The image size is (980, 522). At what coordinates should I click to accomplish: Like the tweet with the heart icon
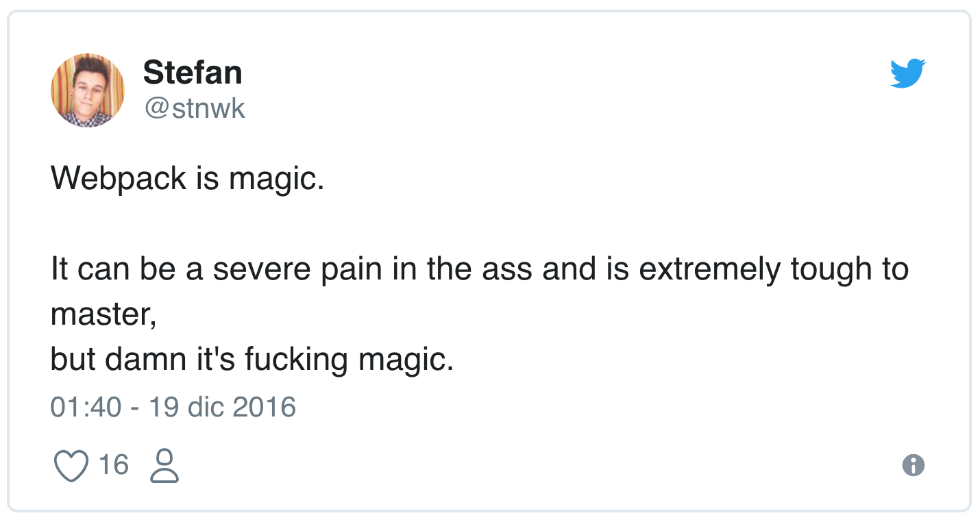click(71, 466)
